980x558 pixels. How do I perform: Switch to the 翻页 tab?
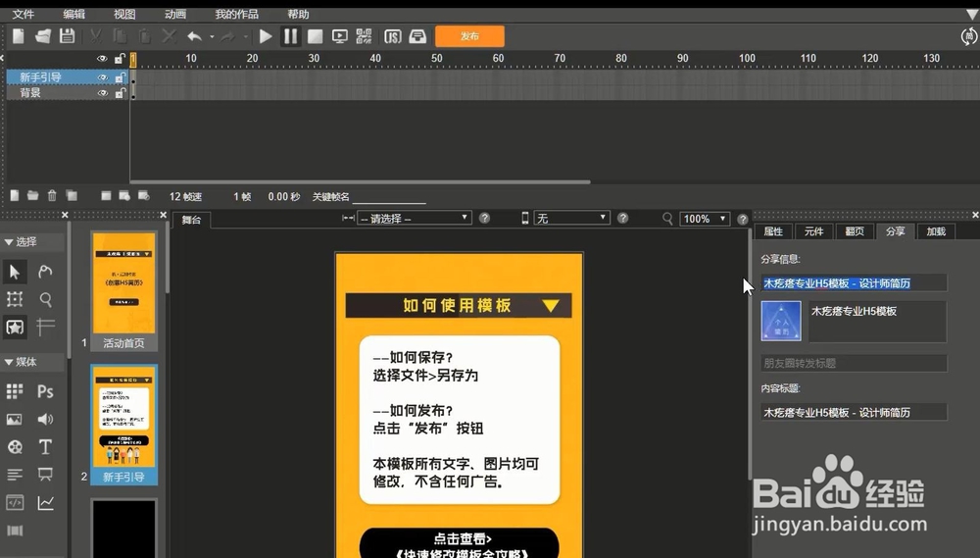855,231
